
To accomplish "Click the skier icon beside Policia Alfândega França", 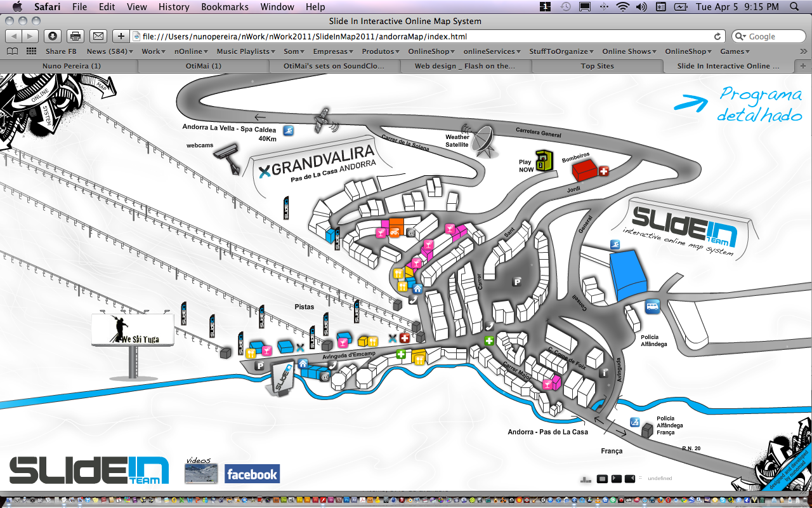I will [x=634, y=422].
